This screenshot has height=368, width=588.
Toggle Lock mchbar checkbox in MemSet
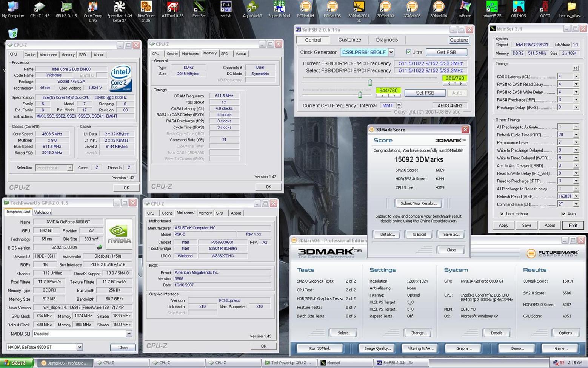(x=502, y=214)
